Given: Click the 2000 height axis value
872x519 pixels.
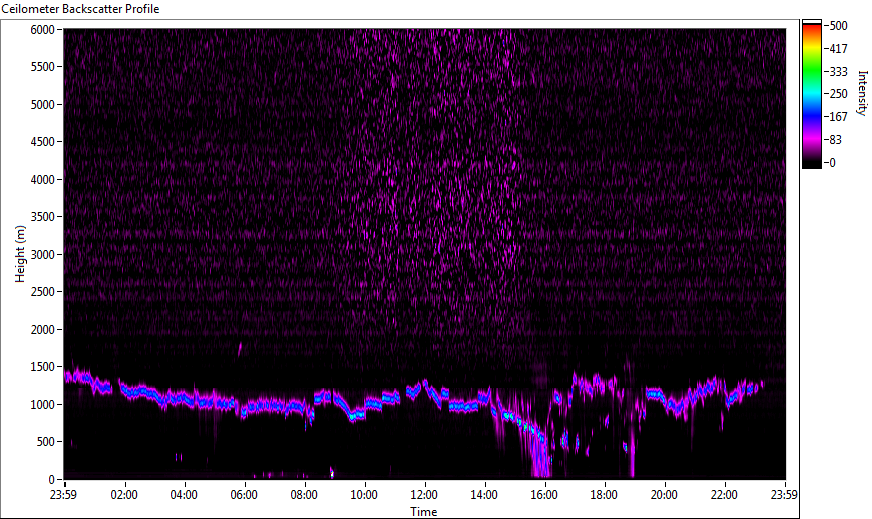Looking at the screenshot, I should [43, 330].
